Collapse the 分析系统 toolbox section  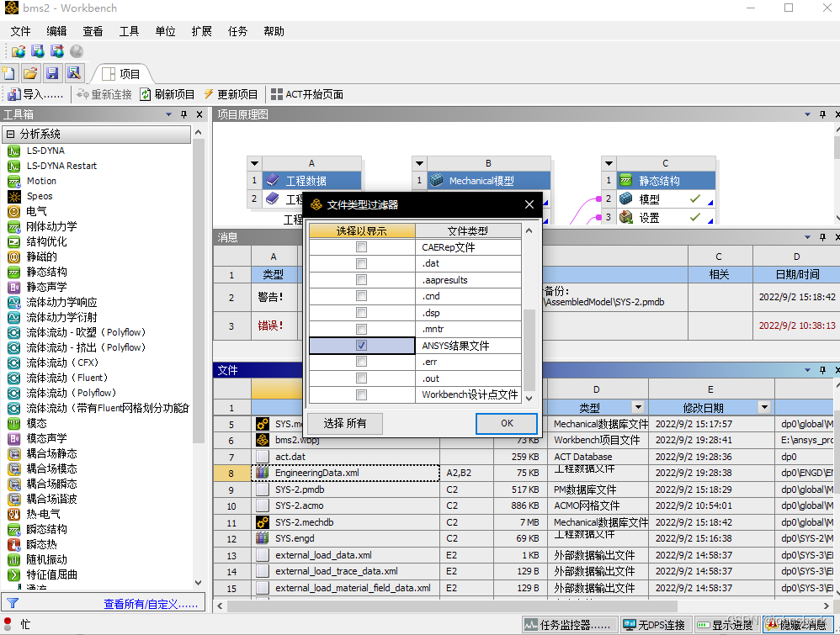[x=10, y=135]
